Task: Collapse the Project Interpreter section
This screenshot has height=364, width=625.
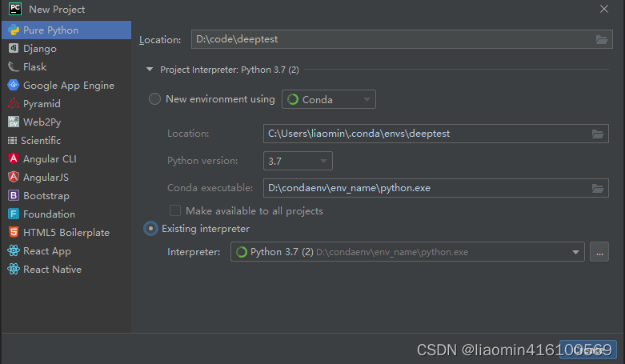Action: click(x=150, y=70)
